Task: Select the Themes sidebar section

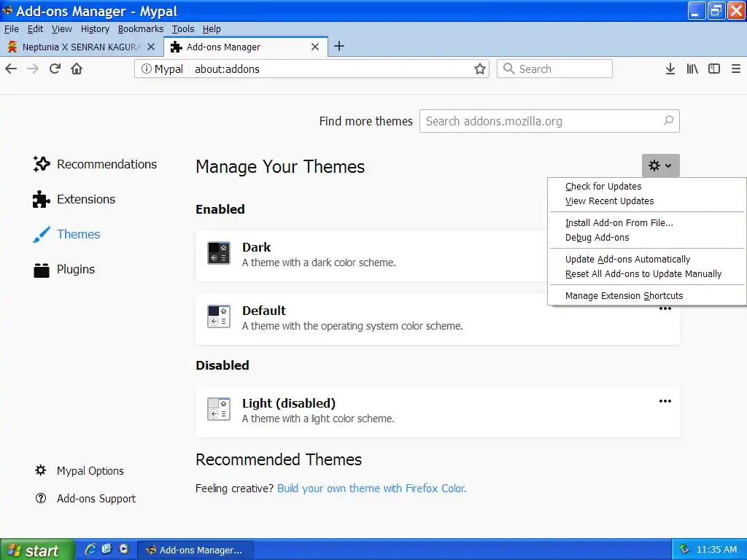Action: 66,234
